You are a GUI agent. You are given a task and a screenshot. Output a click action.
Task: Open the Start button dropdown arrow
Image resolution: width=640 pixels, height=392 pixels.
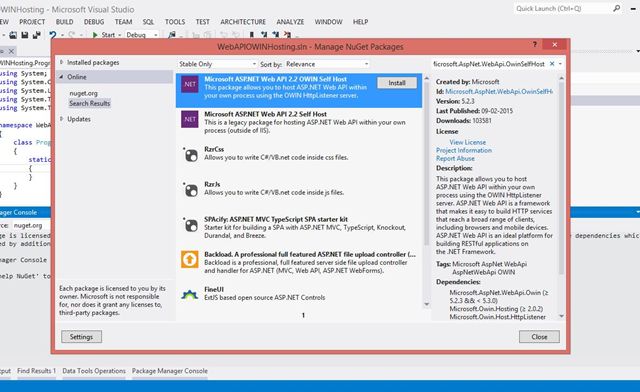120,36
